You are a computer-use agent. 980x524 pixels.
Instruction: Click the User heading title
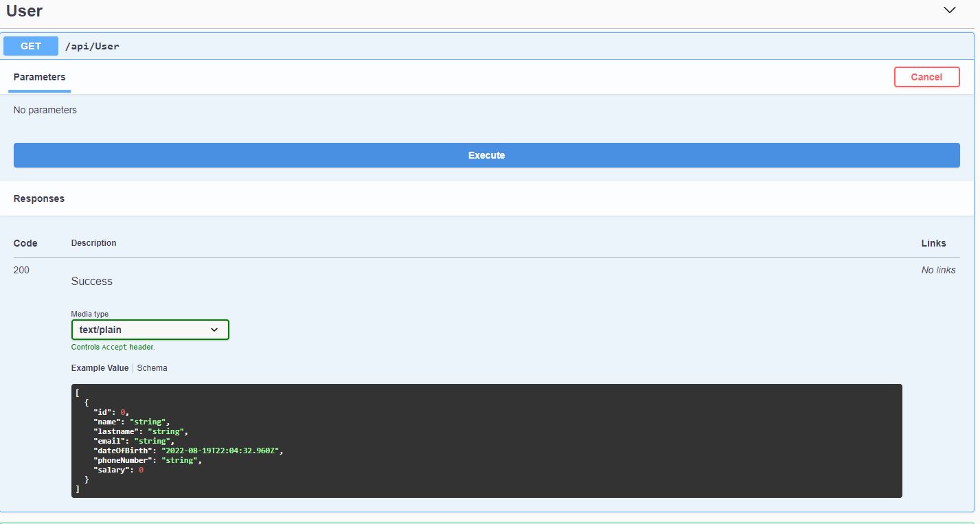[24, 10]
